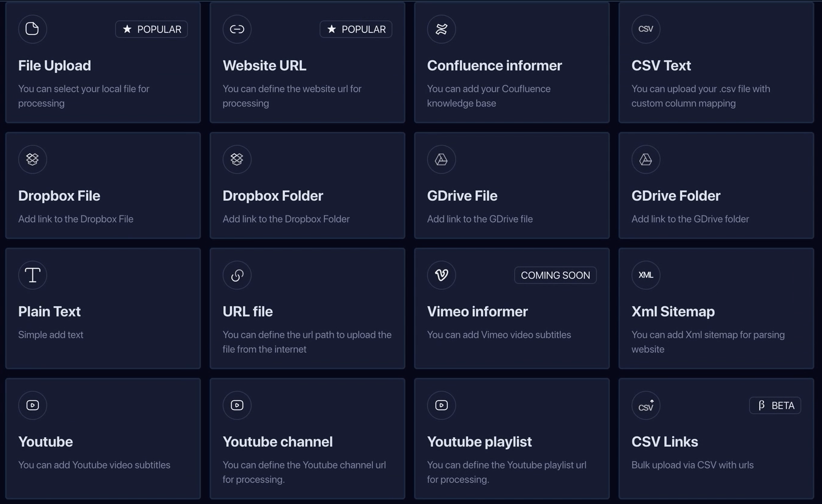
Task: Select the Vimeo informer heading
Action: 477,311
